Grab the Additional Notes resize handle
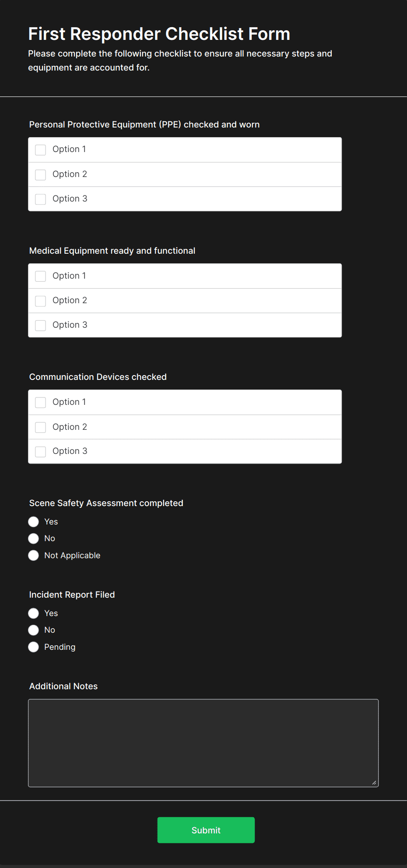The image size is (407, 868). click(374, 783)
